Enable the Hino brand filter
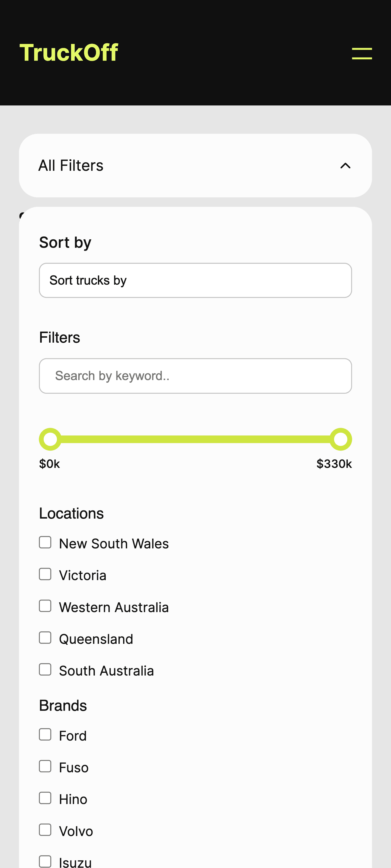This screenshot has width=391, height=868. click(45, 798)
